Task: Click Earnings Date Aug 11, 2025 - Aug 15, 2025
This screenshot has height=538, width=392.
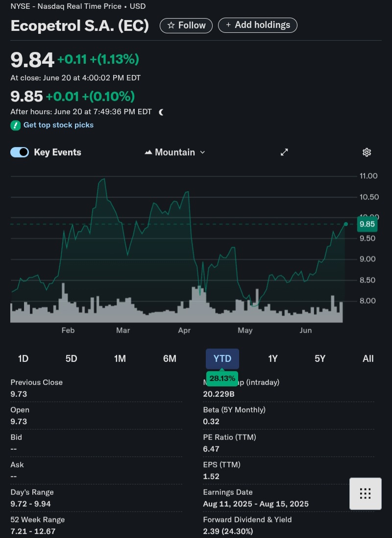Action: 256,504
